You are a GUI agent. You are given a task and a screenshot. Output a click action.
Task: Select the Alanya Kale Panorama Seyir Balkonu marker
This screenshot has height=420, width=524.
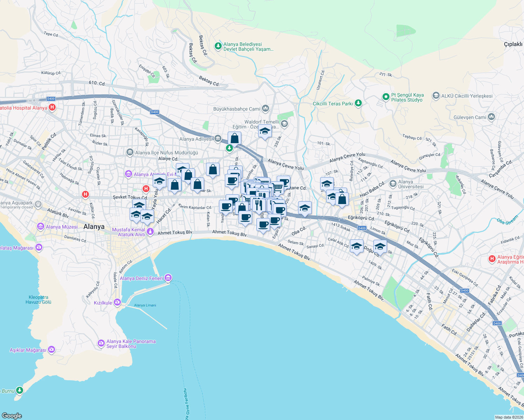[102, 342]
